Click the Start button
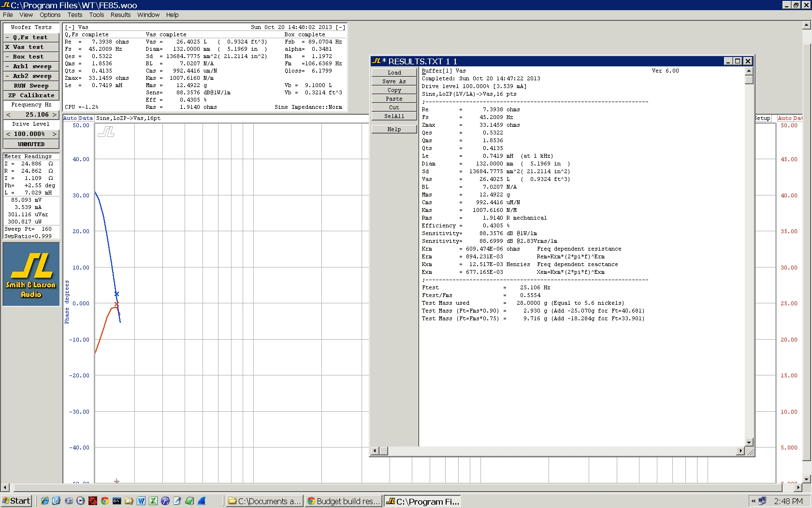This screenshot has height=508, width=812. [16, 501]
